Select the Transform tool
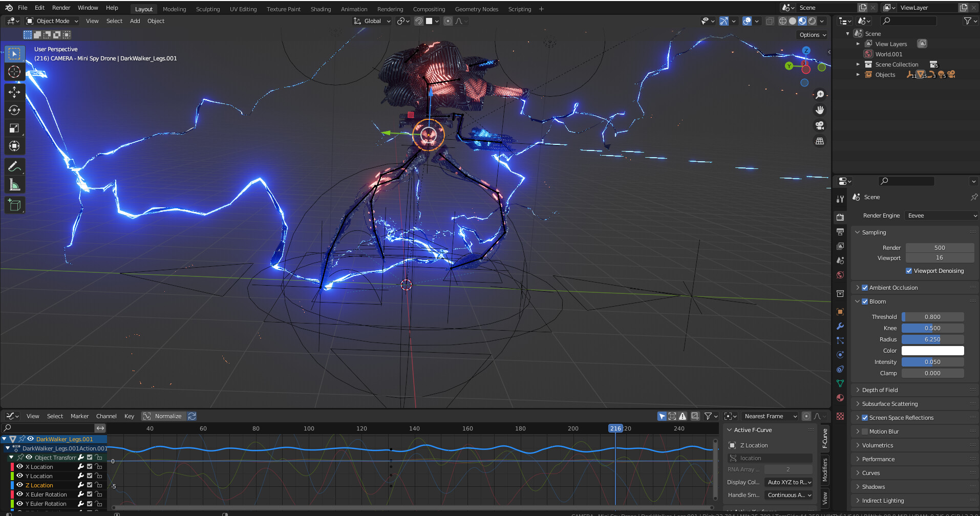This screenshot has height=516, width=980. point(14,146)
